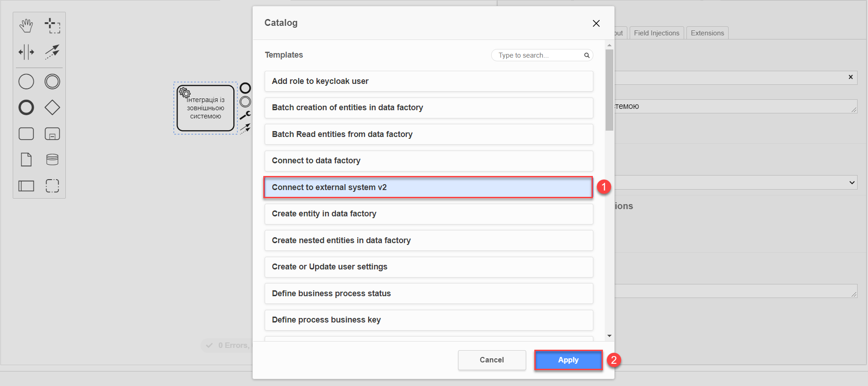
Task: Create expanded subprocess from palette
Action: [52, 134]
